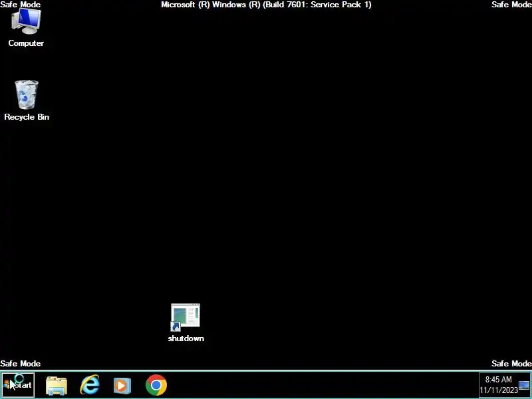Launch Google Chrome from the taskbar
The height and width of the screenshot is (399, 532).
pyautogui.click(x=156, y=385)
